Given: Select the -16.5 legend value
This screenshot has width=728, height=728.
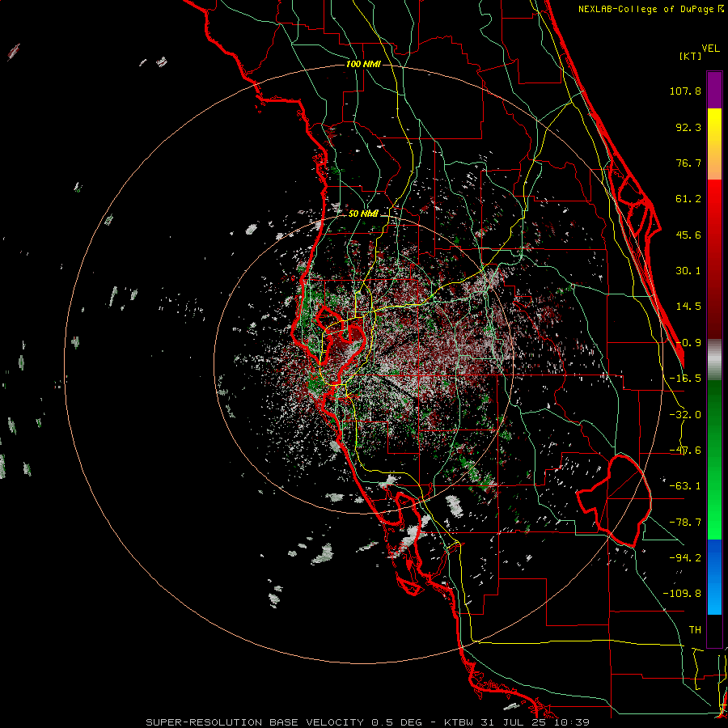Looking at the screenshot, I should [x=685, y=379].
